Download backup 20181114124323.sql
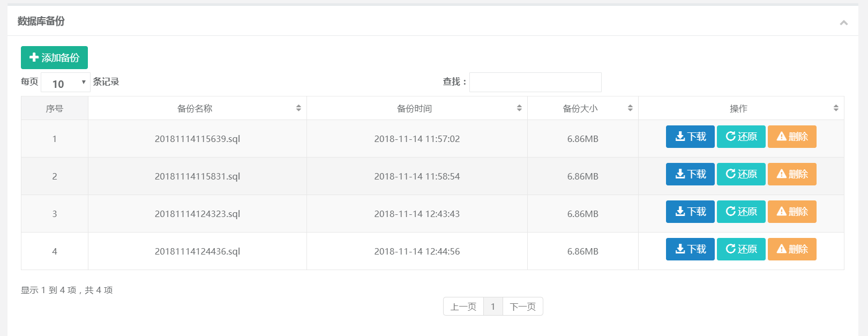Image resolution: width=868 pixels, height=336 pixels. (x=690, y=212)
